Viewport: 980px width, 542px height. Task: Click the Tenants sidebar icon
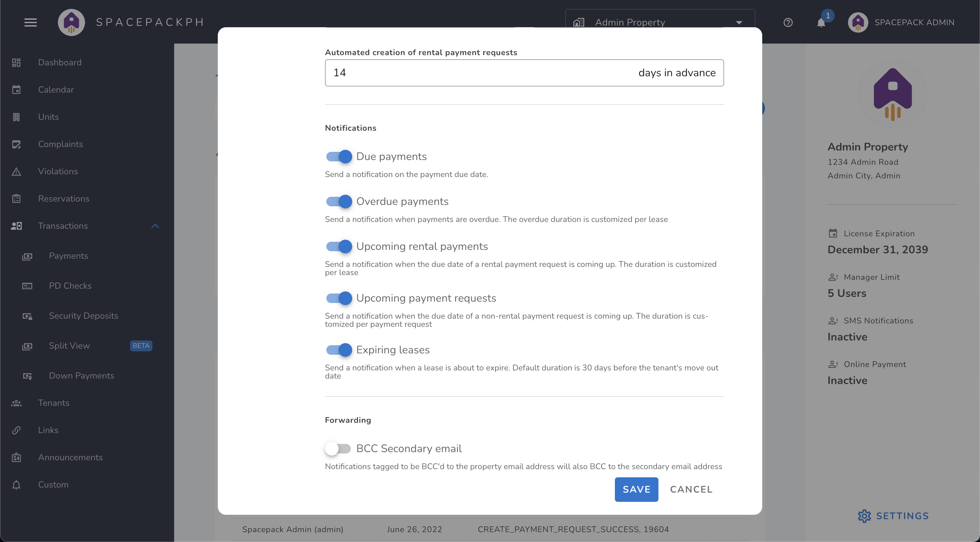click(17, 402)
